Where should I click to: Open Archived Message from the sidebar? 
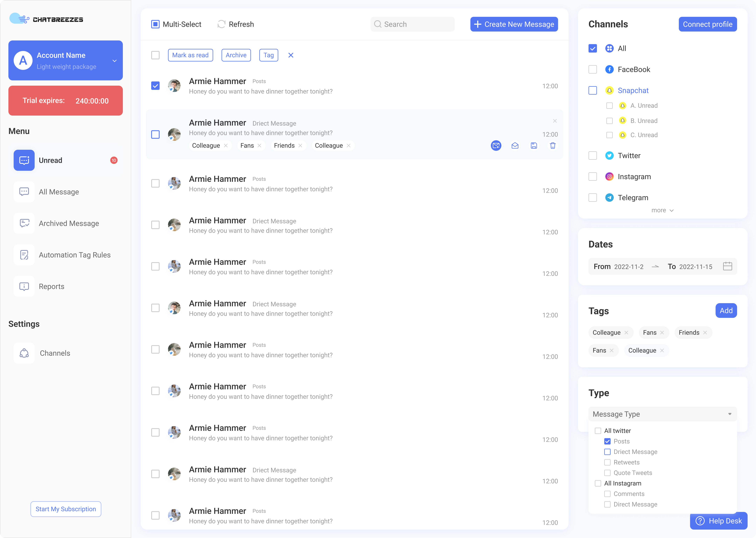coord(69,223)
